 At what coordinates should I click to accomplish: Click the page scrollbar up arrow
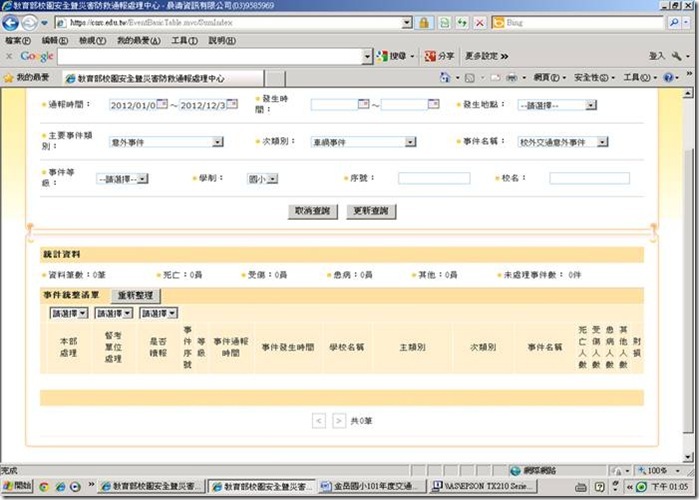coord(688,93)
